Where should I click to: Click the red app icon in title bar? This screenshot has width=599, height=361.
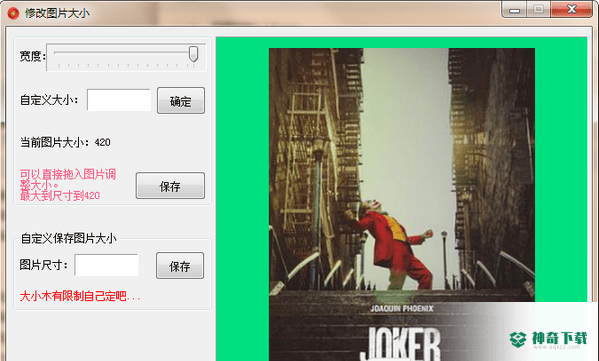click(13, 13)
